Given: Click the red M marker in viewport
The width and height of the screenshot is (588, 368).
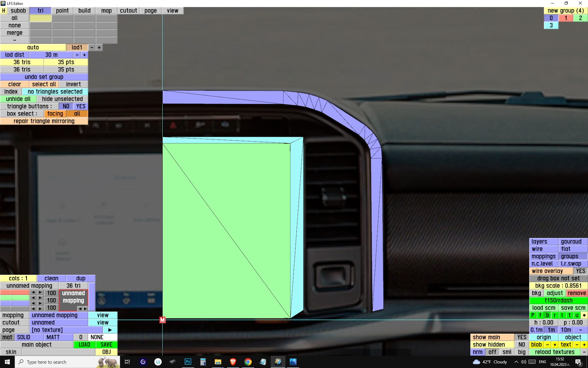Looking at the screenshot, I should click(162, 320).
